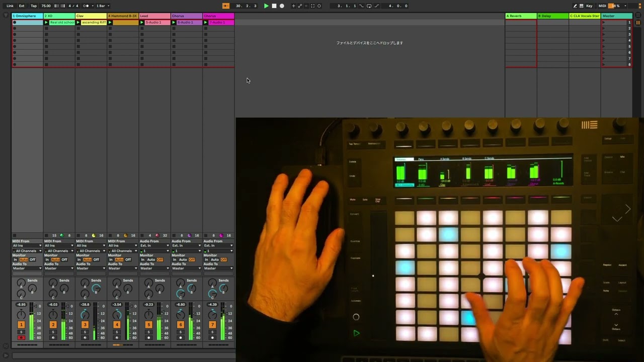The height and width of the screenshot is (362, 644).
Task: Select the Hammond B-3X track header
Action: pos(122,16)
